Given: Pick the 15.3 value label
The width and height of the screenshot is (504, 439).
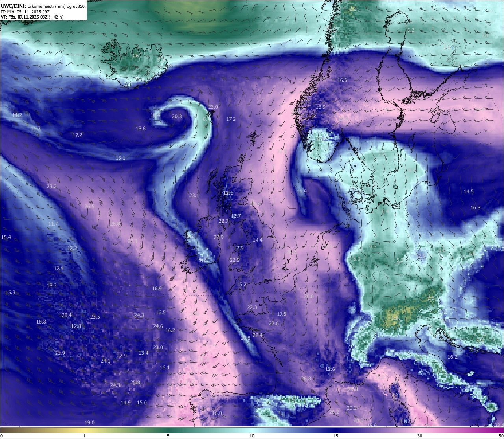Looking at the screenshot, I should (10, 293).
